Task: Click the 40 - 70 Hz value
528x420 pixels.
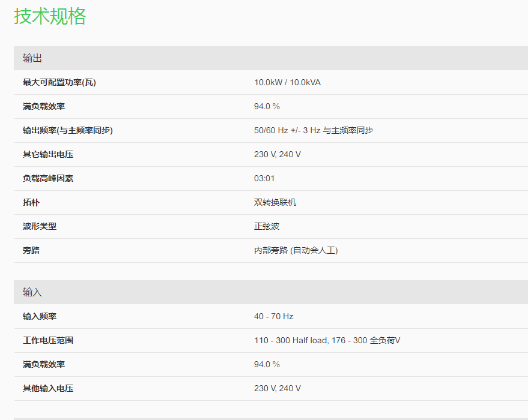Action: click(x=273, y=316)
